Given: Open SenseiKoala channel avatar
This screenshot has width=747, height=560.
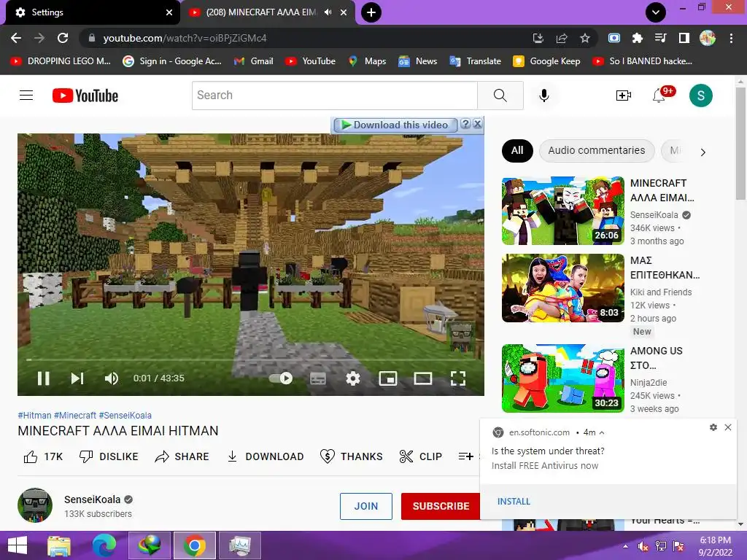Looking at the screenshot, I should point(35,505).
